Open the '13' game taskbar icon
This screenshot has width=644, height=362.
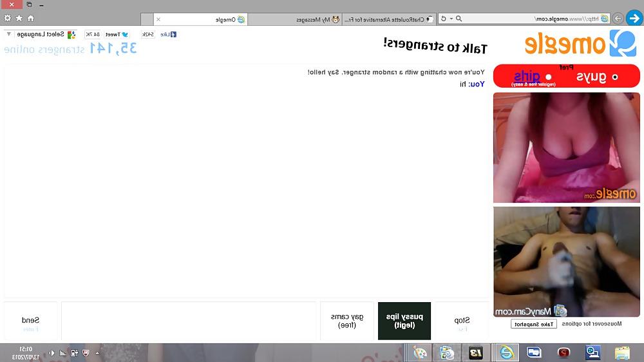476,352
